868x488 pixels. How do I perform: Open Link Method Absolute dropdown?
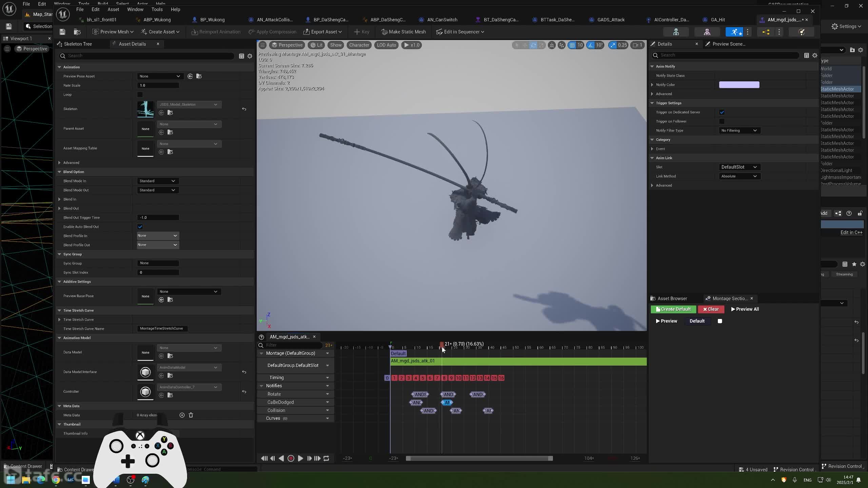click(739, 176)
